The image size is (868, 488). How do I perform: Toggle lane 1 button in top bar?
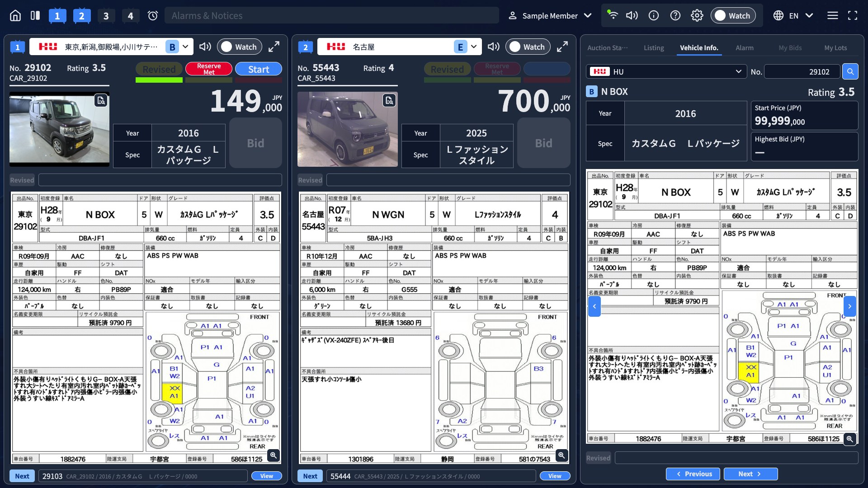[x=57, y=16]
